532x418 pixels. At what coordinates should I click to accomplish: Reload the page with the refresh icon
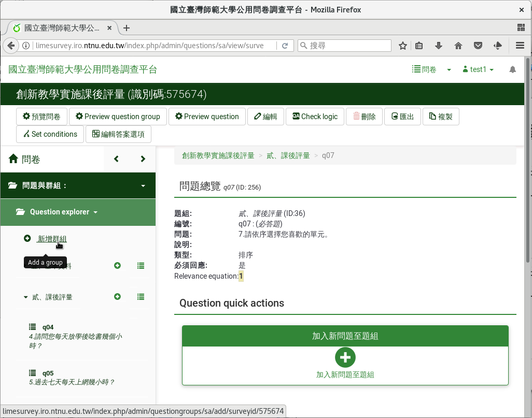285,46
